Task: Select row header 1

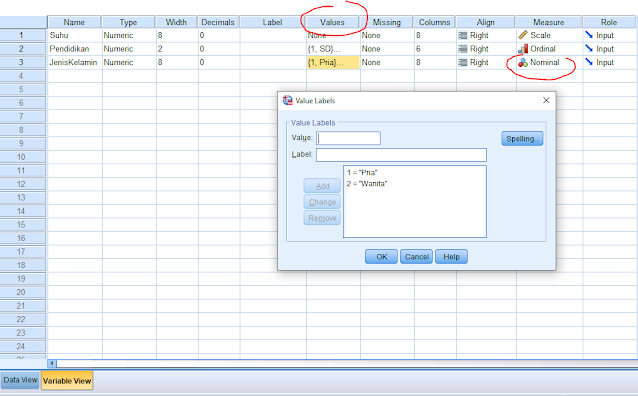Action: coord(23,35)
